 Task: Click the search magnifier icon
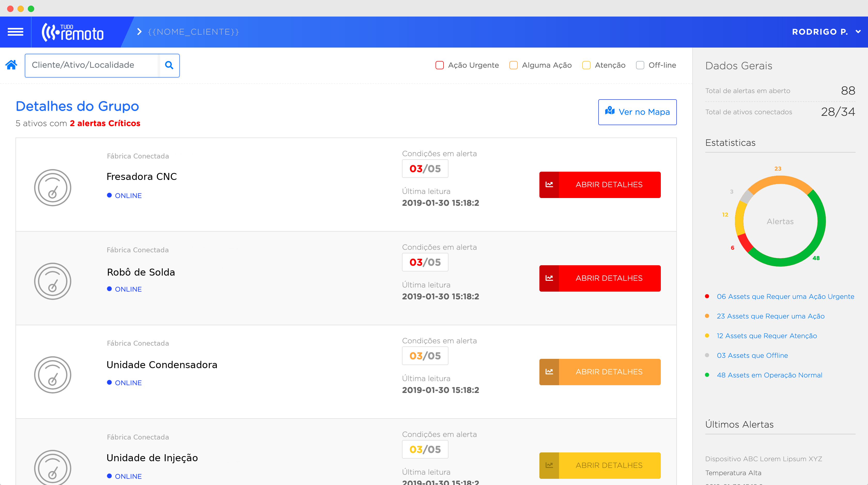click(169, 65)
